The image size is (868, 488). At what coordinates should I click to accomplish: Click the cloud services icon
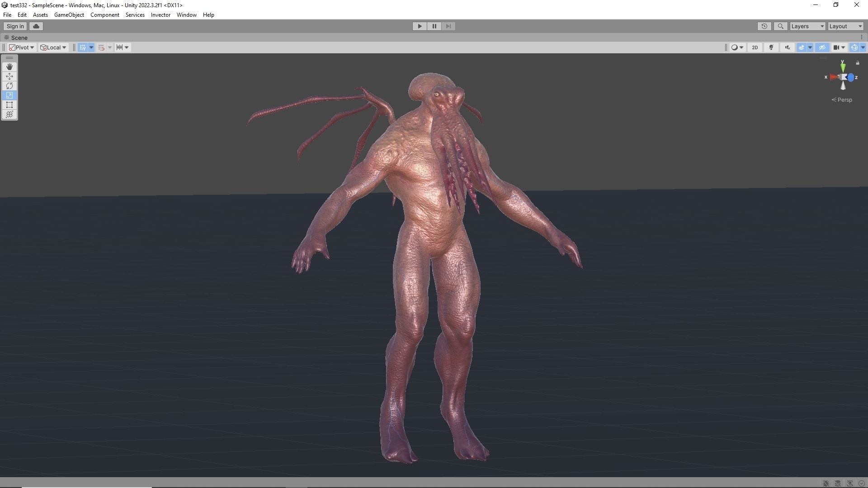pyautogui.click(x=36, y=26)
